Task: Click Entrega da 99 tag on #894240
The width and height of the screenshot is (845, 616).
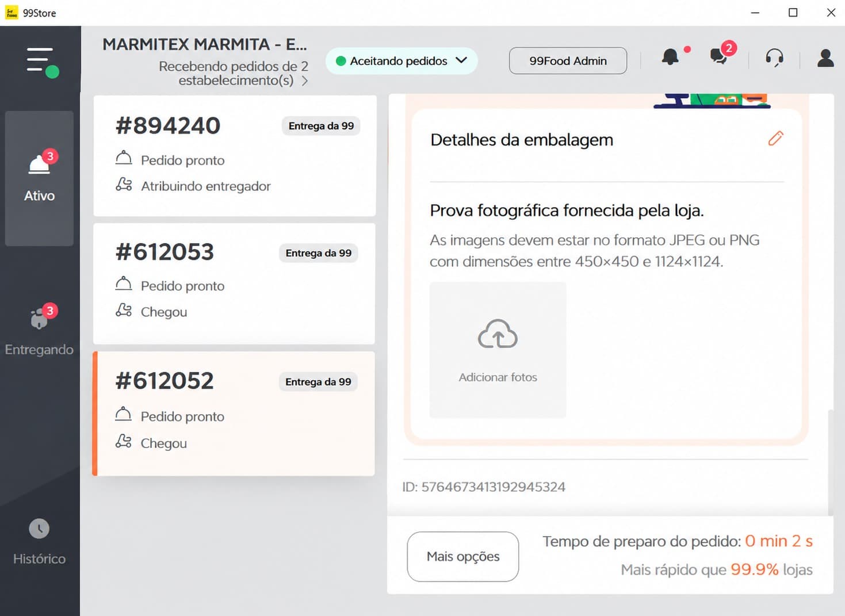Action: (x=321, y=126)
